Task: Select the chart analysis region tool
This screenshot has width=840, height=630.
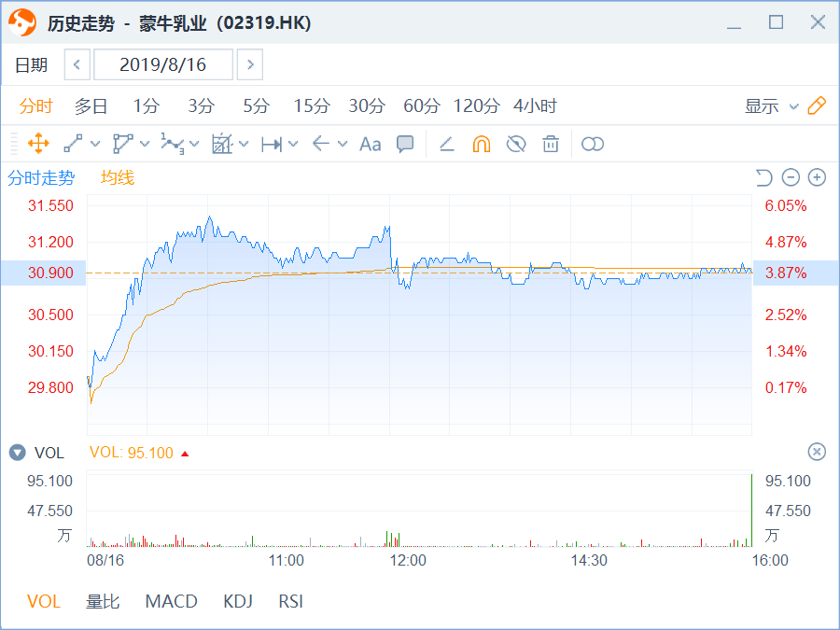Action: tap(222, 144)
